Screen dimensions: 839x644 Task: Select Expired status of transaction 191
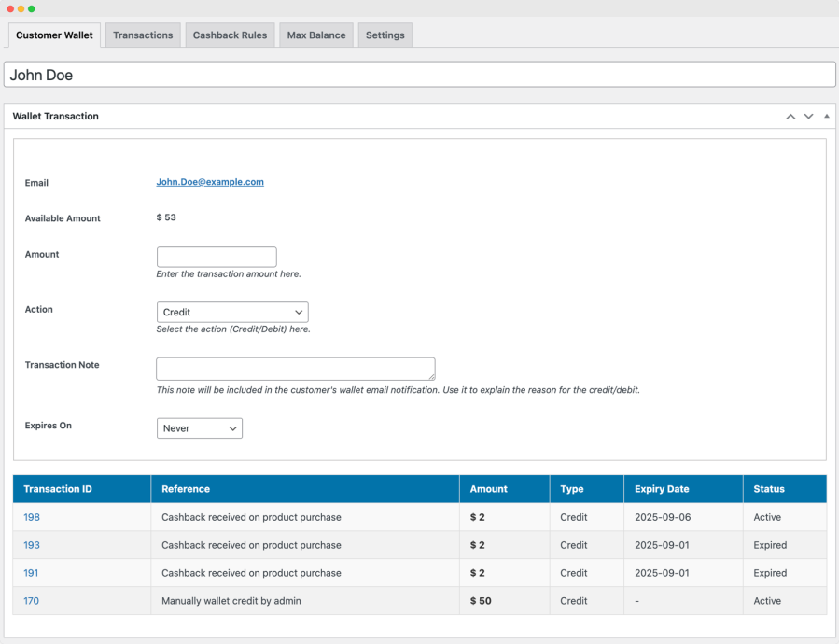(x=770, y=573)
